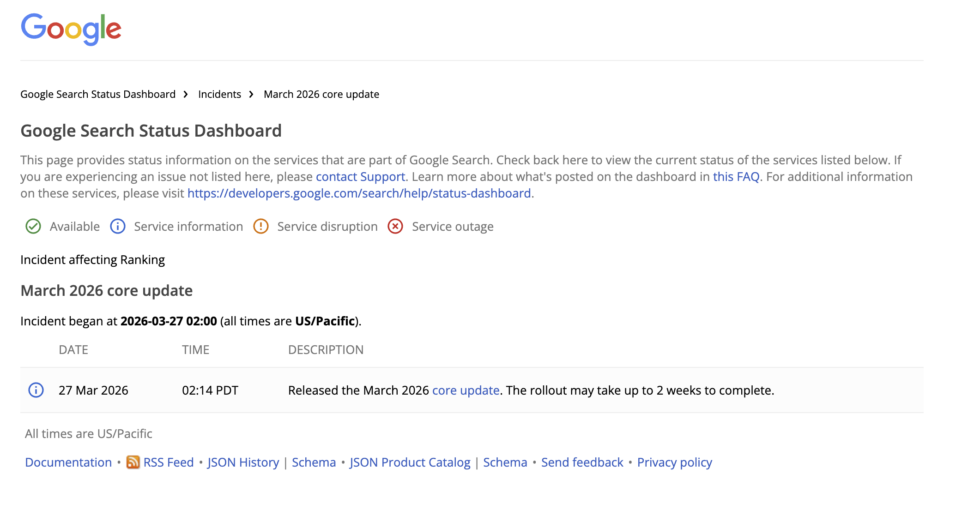Click the info icon in the incident row

[36, 390]
